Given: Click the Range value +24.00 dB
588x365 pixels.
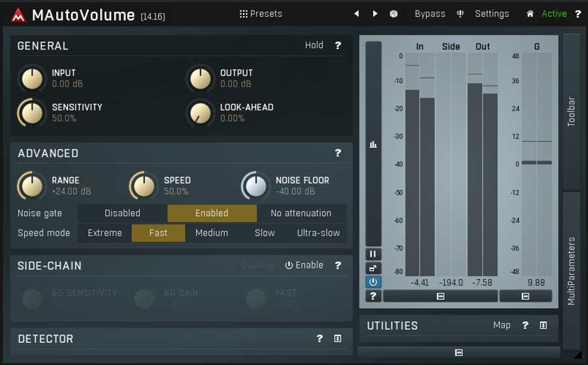Looking at the screenshot, I should (72, 191).
